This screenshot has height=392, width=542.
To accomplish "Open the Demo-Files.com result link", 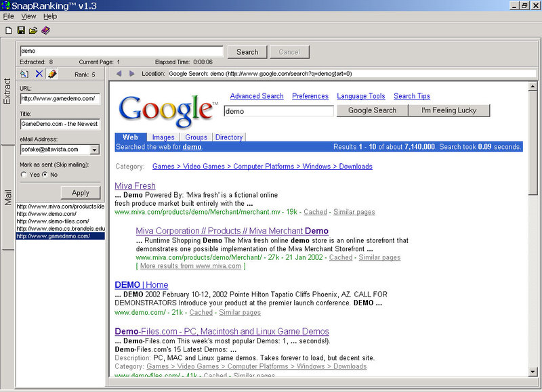I will (222, 331).
